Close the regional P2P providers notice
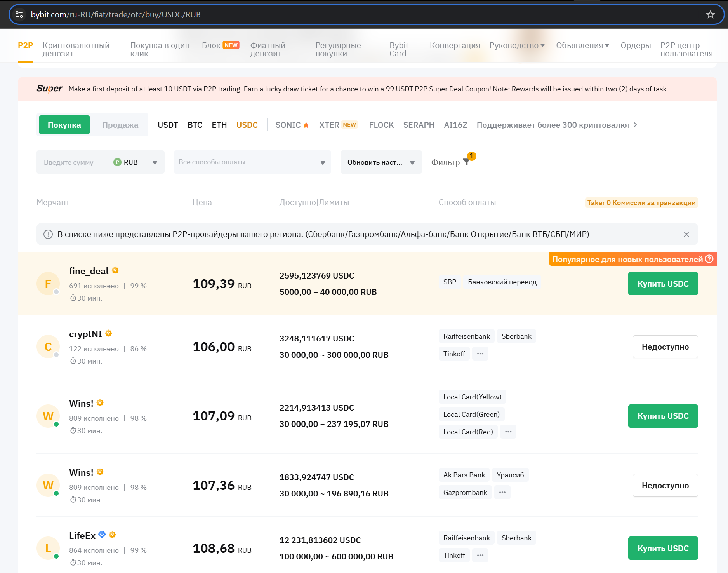This screenshot has width=728, height=573. click(x=686, y=234)
